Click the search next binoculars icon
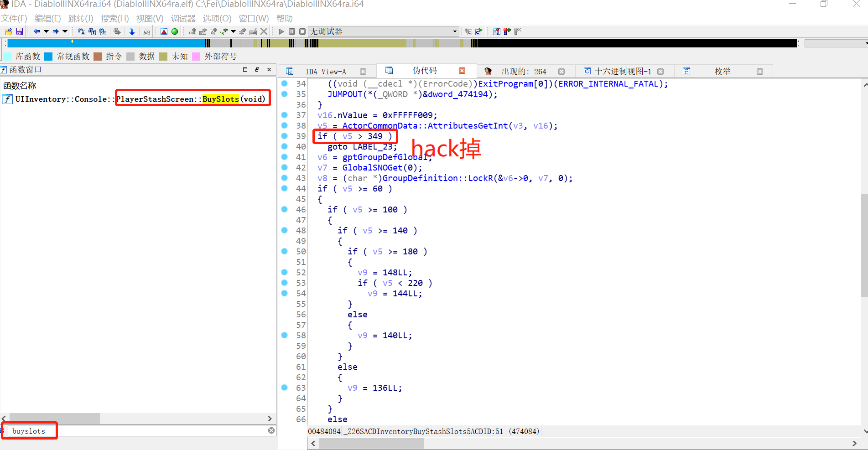This screenshot has width=868, height=450. pyautogui.click(x=117, y=31)
